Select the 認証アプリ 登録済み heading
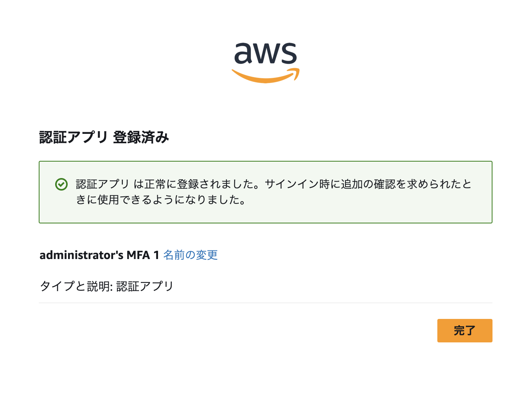This screenshot has width=532, height=396. (104, 137)
